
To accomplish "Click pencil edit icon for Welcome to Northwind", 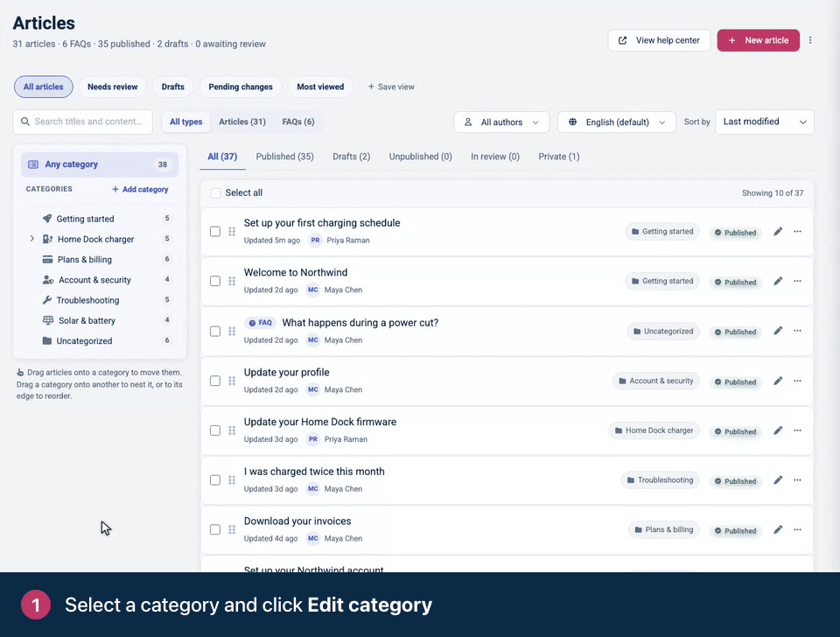I will [778, 281].
